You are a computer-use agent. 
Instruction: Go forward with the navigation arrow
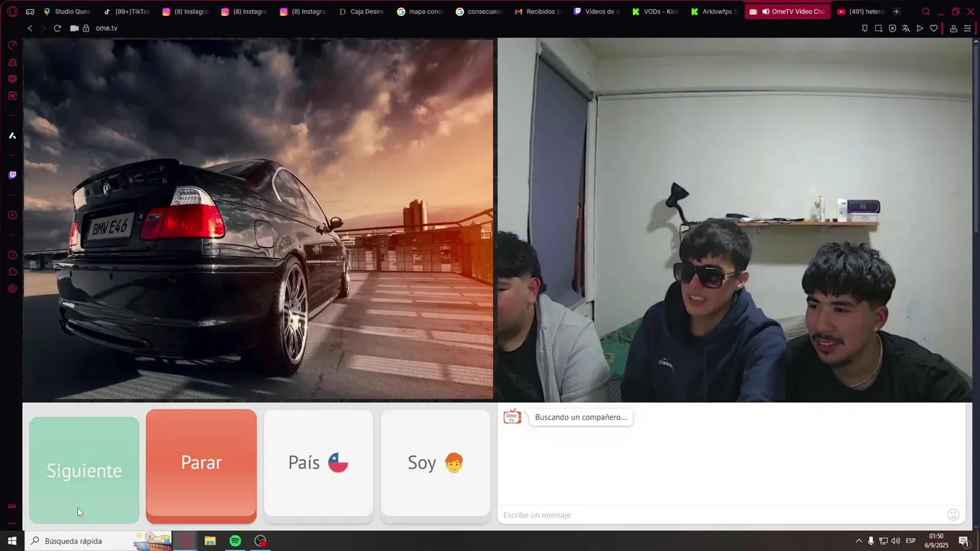pyautogui.click(x=43, y=28)
